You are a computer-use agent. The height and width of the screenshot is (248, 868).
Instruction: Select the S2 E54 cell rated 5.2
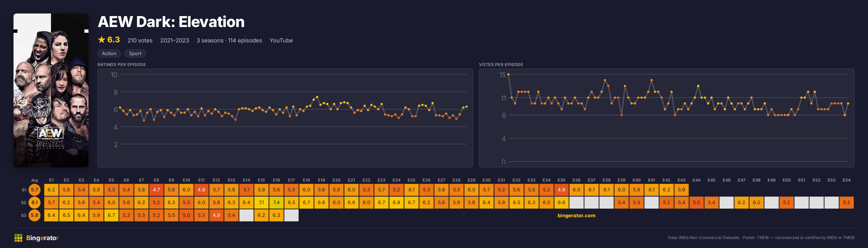(x=846, y=203)
